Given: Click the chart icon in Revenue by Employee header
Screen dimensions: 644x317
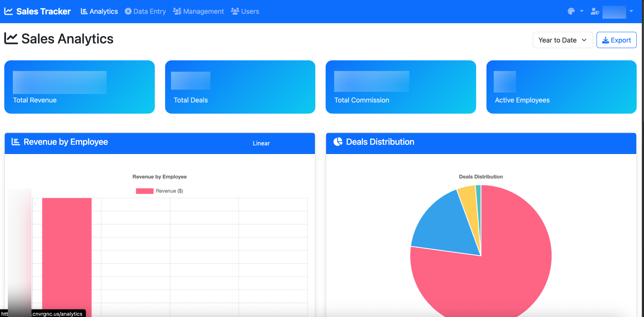Looking at the screenshot, I should click(x=16, y=142).
